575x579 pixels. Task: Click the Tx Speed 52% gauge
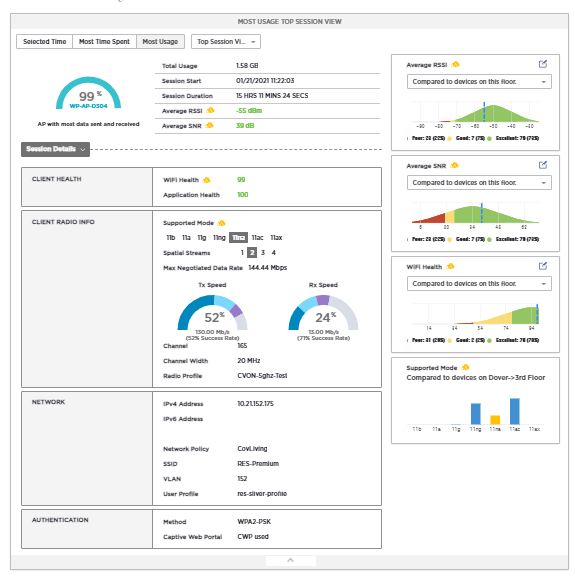(x=212, y=312)
